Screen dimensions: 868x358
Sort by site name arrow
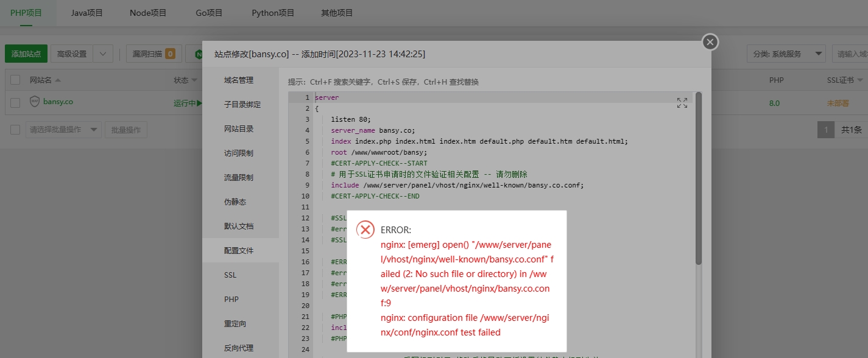coord(58,80)
